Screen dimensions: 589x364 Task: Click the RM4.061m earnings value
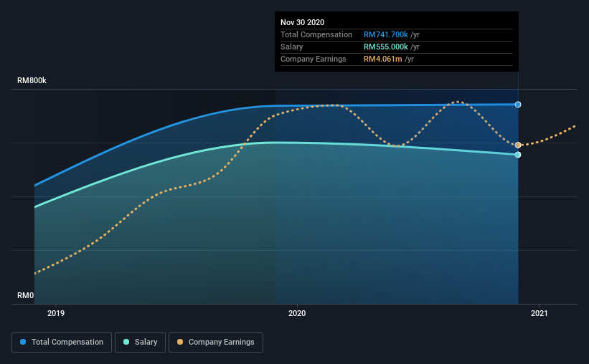[383, 59]
